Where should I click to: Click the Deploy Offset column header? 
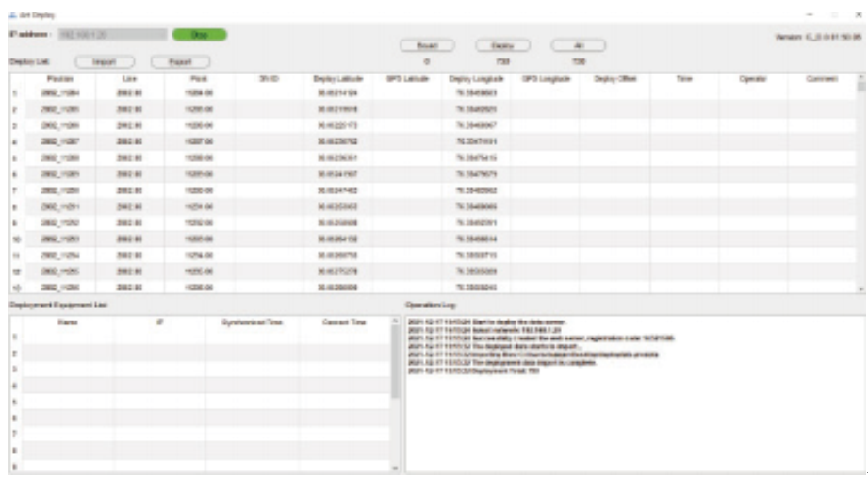coord(615,79)
